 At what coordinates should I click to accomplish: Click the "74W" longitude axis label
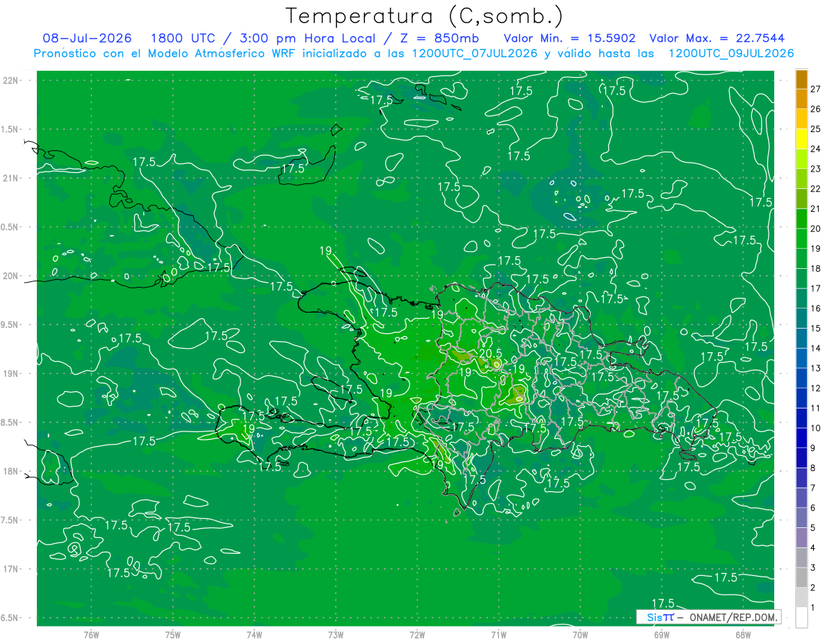254,634
